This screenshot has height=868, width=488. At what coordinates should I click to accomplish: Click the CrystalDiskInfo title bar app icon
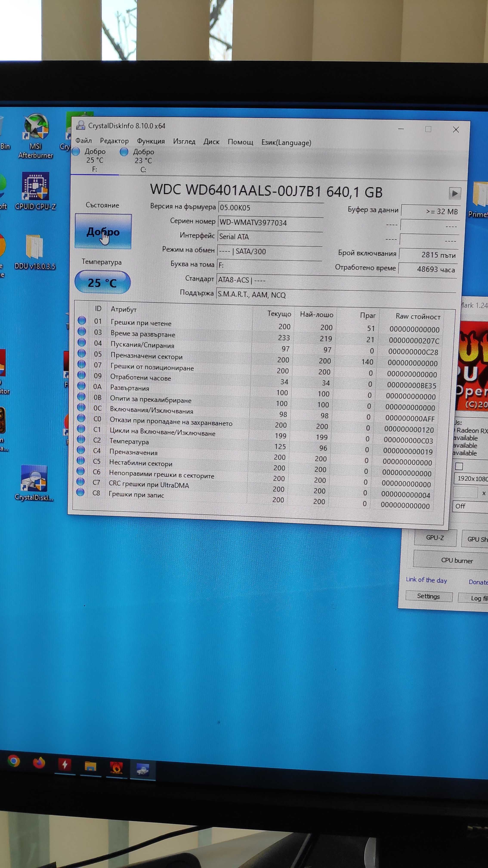point(80,125)
